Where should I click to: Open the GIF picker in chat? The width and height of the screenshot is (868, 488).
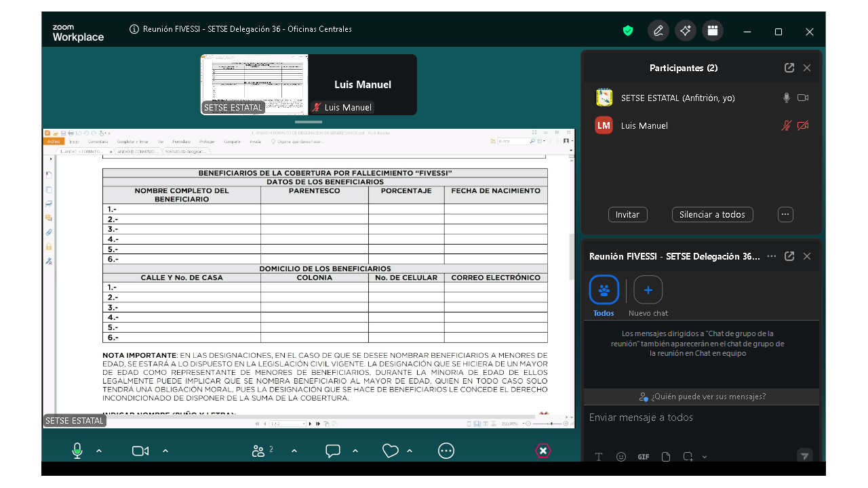pyautogui.click(x=644, y=457)
